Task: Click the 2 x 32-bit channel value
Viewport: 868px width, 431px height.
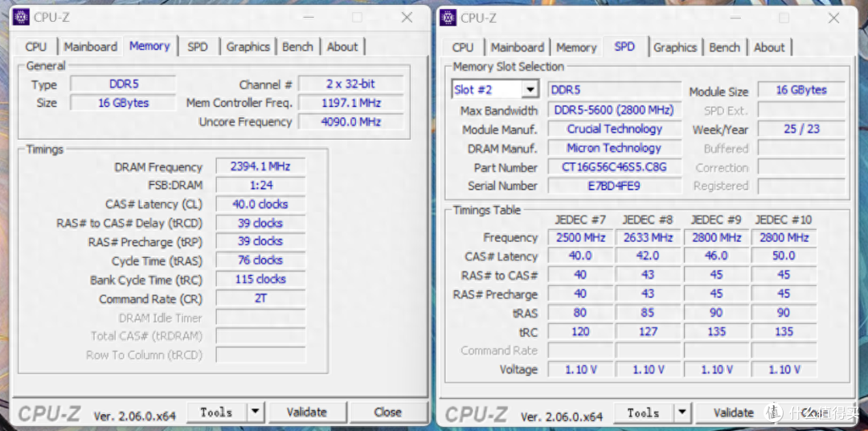Action: [350, 84]
